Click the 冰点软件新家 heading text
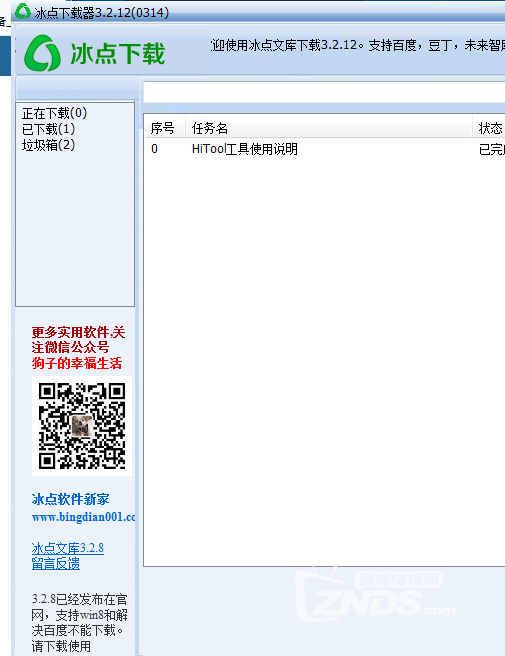505x656 pixels. [70, 499]
